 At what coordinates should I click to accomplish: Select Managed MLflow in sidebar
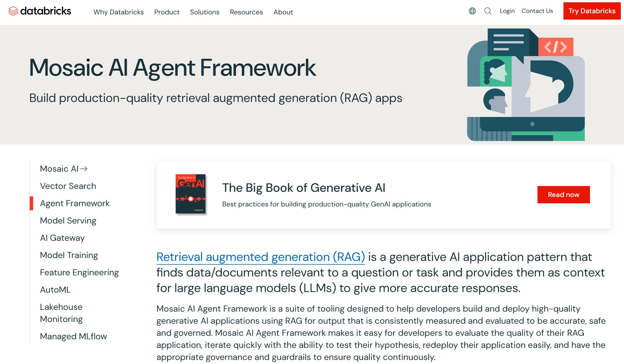[x=73, y=336]
